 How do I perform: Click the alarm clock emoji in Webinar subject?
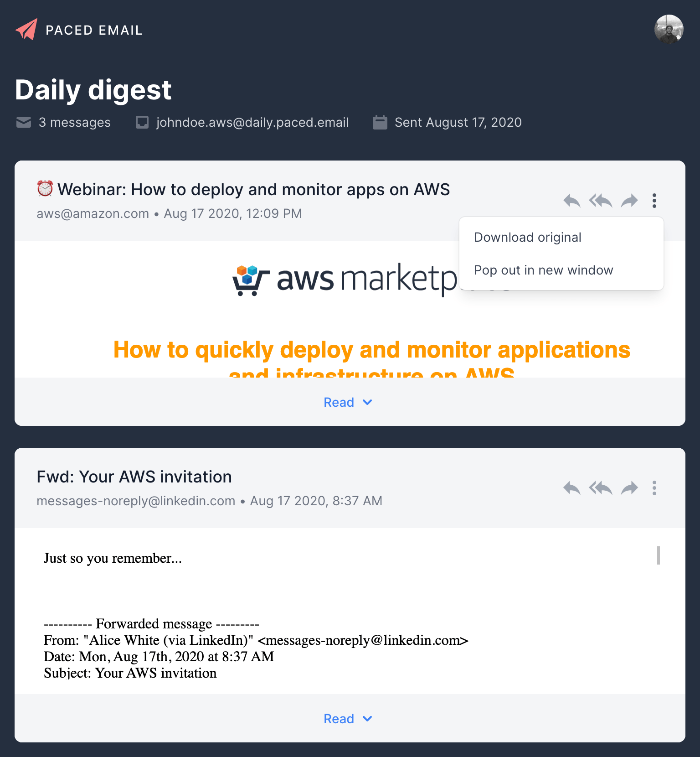(45, 188)
